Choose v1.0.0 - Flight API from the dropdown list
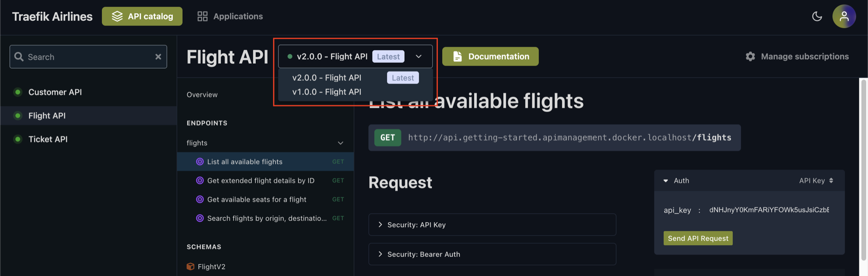Viewport: 868px width, 276px height. coord(355,92)
